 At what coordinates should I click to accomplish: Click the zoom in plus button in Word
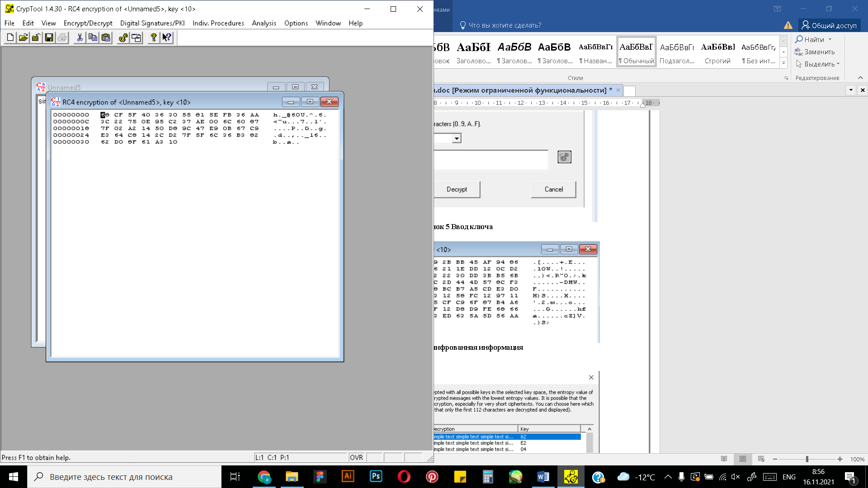point(840,459)
